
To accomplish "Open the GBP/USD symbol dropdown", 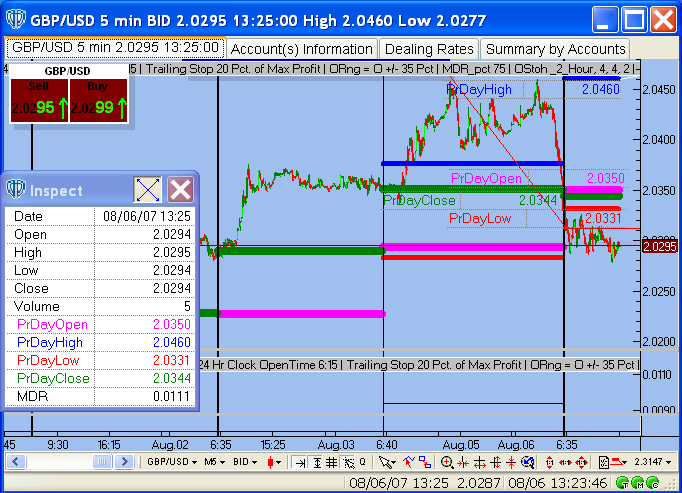I will click(x=172, y=462).
